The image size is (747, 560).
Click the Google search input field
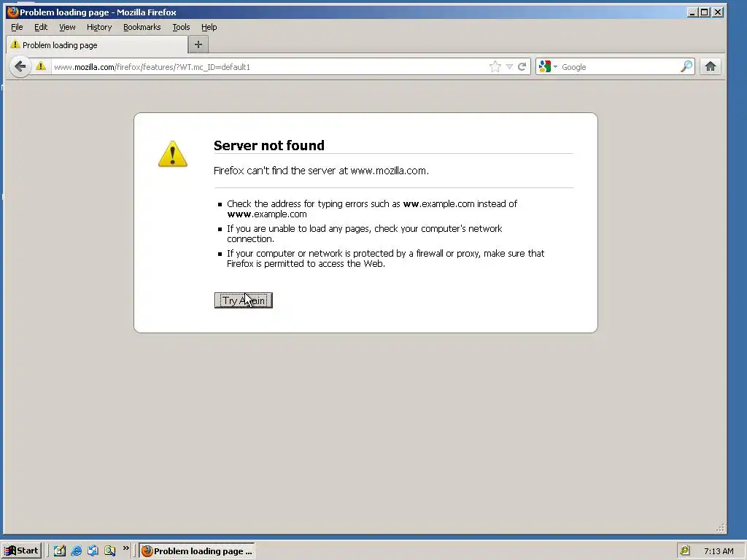pyautogui.click(x=619, y=67)
